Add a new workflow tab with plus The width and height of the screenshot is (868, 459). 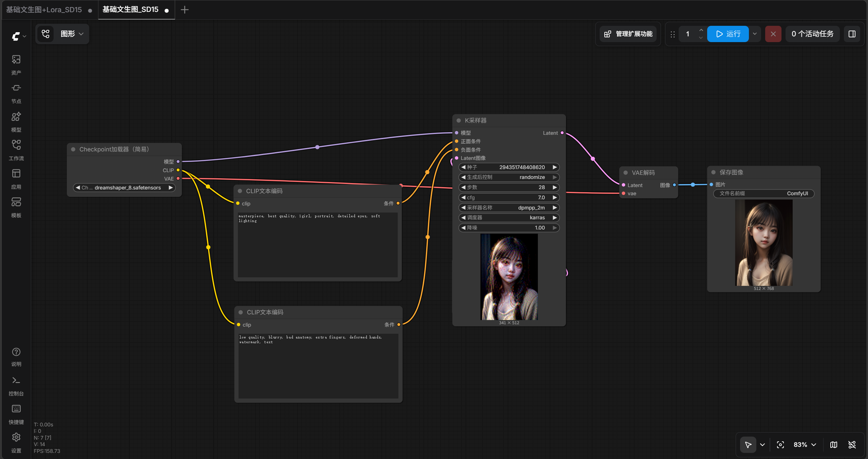[x=185, y=10]
